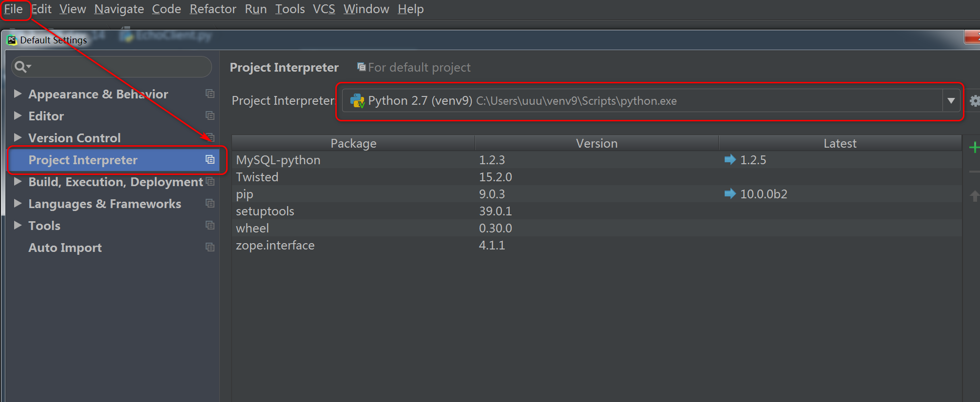Open the File menu
The height and width of the screenshot is (402, 980).
click(x=13, y=9)
